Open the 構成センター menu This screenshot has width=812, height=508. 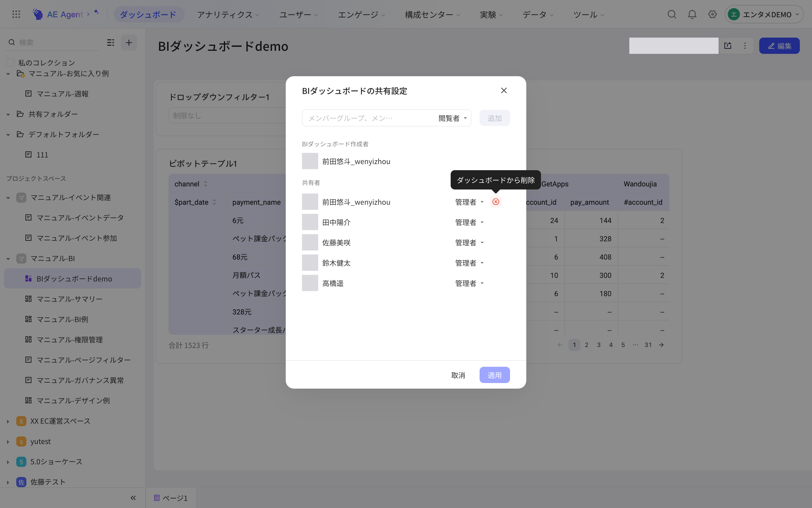tap(432, 15)
